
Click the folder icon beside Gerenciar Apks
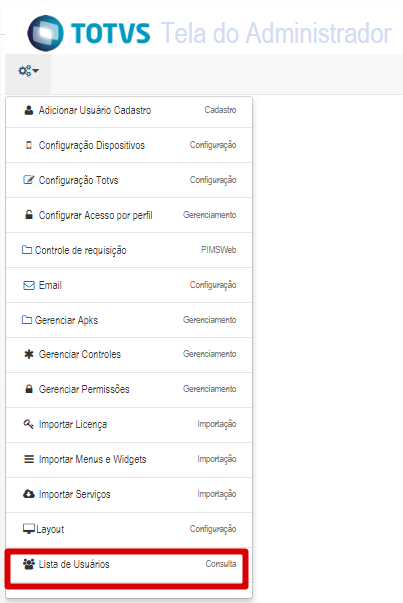pos(27,320)
